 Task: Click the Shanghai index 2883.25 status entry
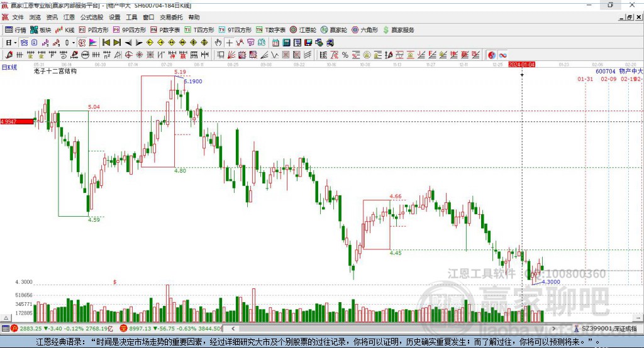[62, 329]
